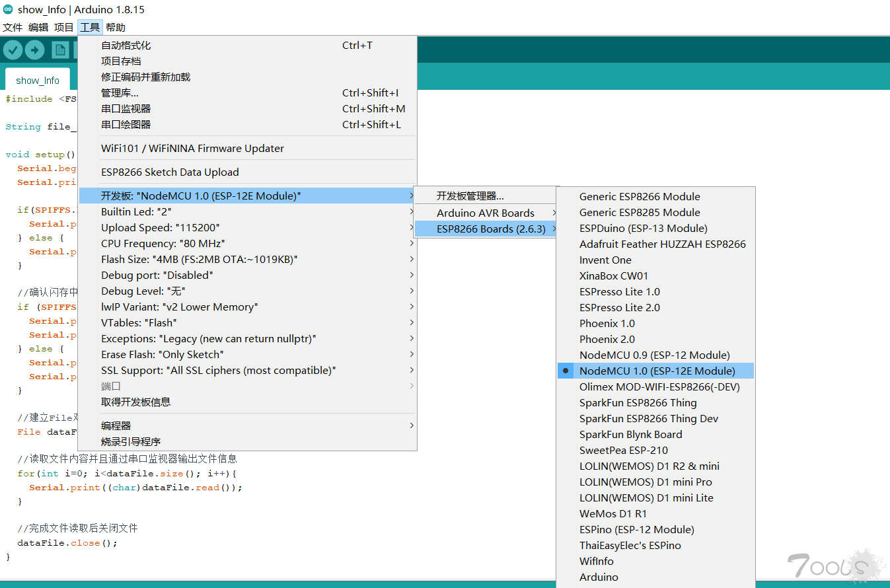The height and width of the screenshot is (588, 890).
Task: Click the Verify checkmark toolbar icon
Action: tap(13, 50)
